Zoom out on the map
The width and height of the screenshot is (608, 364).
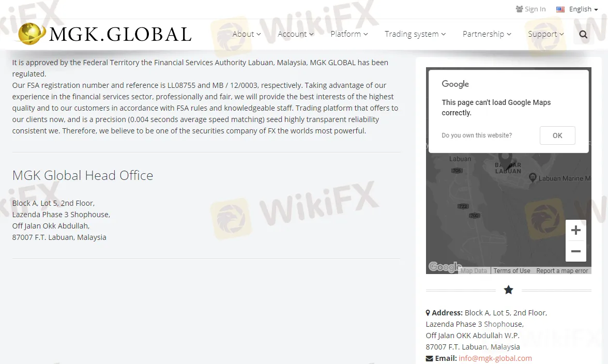click(x=575, y=252)
